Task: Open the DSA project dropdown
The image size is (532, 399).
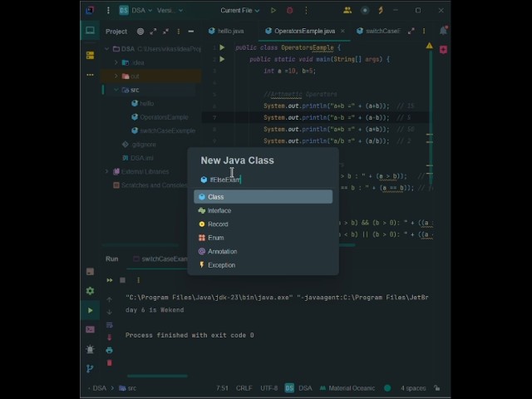Action: click(x=135, y=11)
